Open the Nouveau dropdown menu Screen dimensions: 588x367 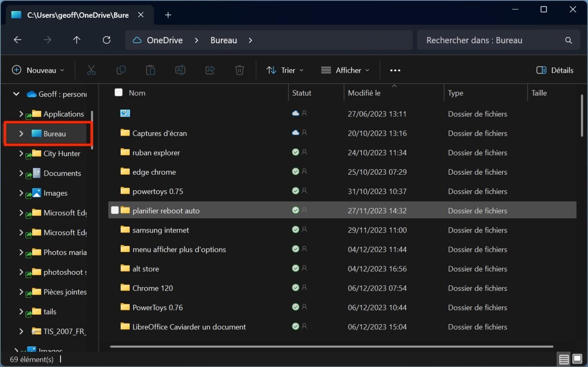pos(38,70)
